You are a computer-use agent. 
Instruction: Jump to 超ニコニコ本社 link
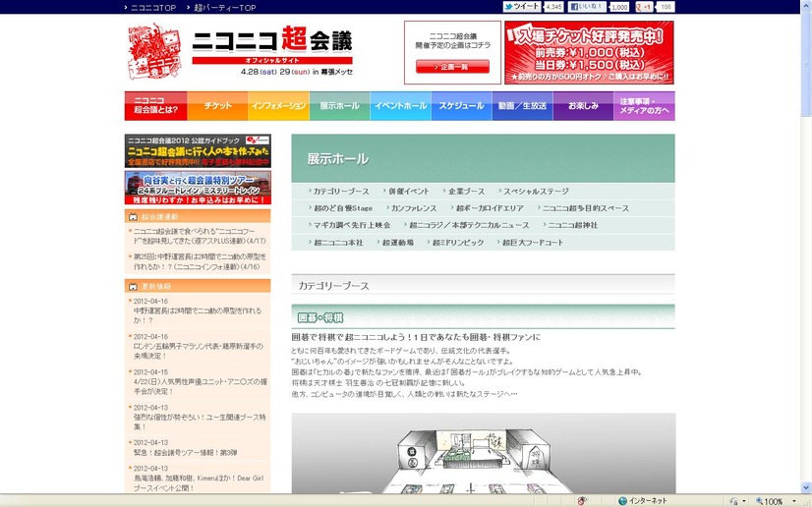[338, 243]
